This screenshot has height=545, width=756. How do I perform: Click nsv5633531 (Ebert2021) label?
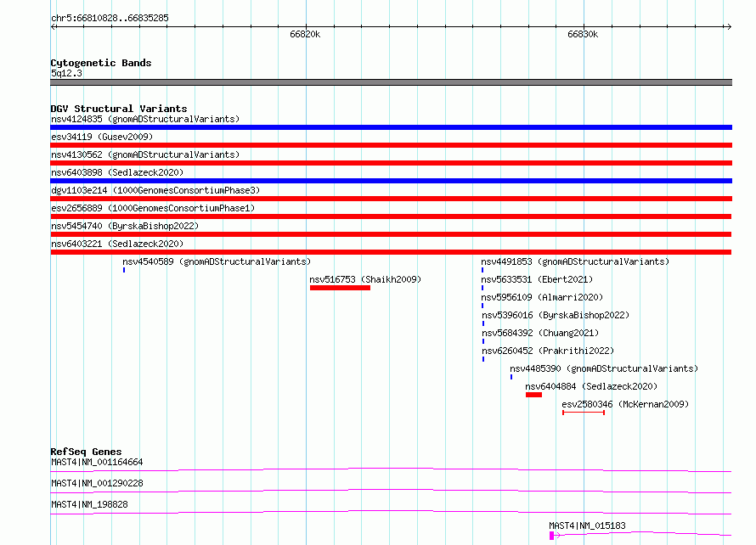coord(537,279)
